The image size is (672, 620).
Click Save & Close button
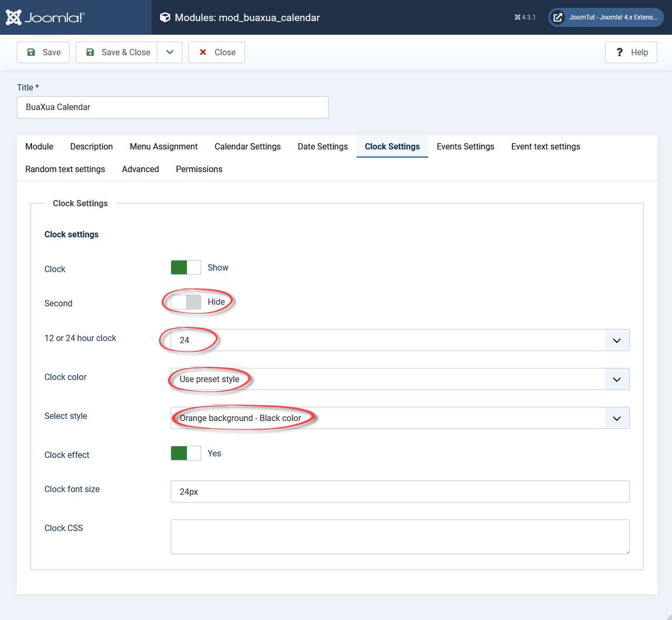coord(117,52)
